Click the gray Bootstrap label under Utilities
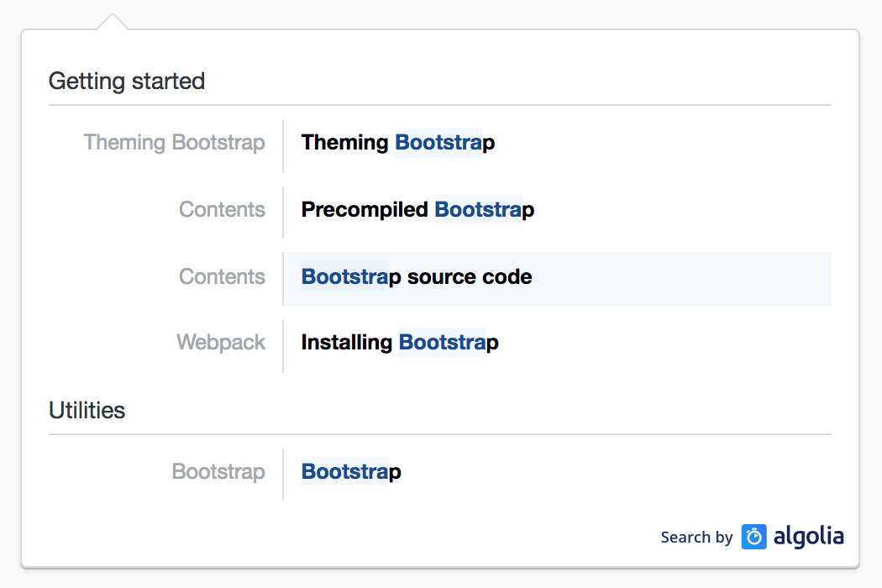 click(218, 472)
